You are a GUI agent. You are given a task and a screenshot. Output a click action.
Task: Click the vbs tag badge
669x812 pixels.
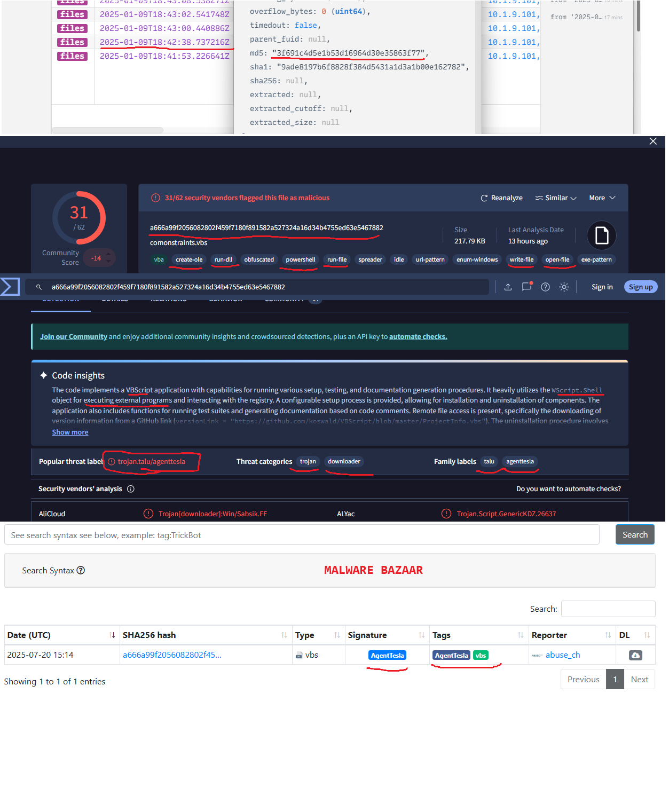pos(481,656)
